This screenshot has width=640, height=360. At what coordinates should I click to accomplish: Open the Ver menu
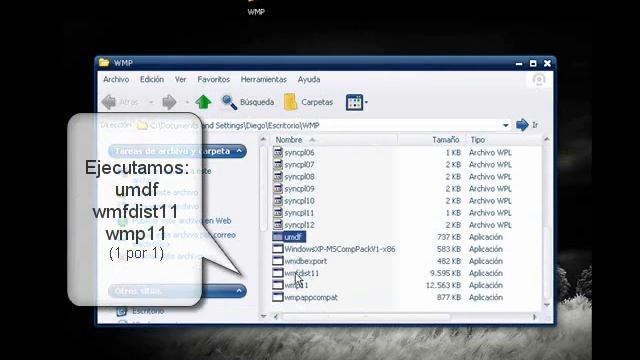[x=180, y=80]
